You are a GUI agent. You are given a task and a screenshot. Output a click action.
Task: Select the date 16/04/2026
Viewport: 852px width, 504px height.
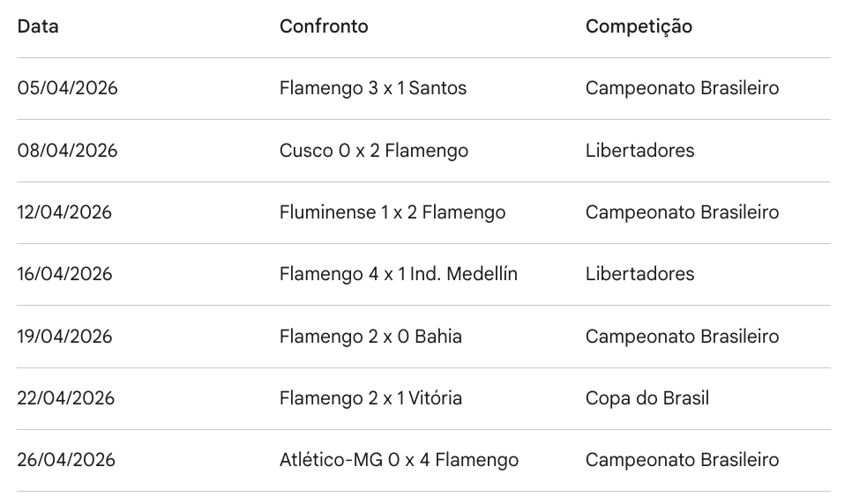click(x=65, y=274)
